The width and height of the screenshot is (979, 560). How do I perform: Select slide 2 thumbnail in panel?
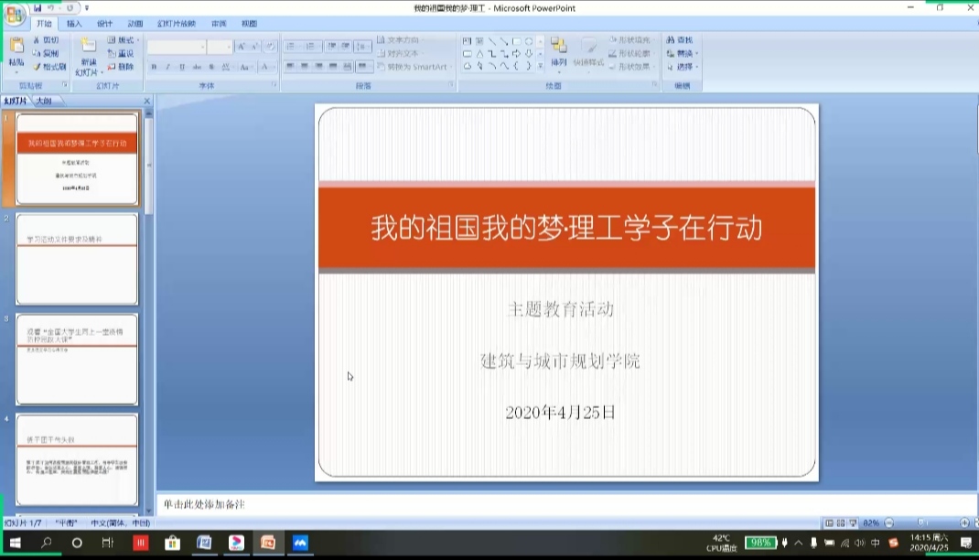tap(77, 259)
